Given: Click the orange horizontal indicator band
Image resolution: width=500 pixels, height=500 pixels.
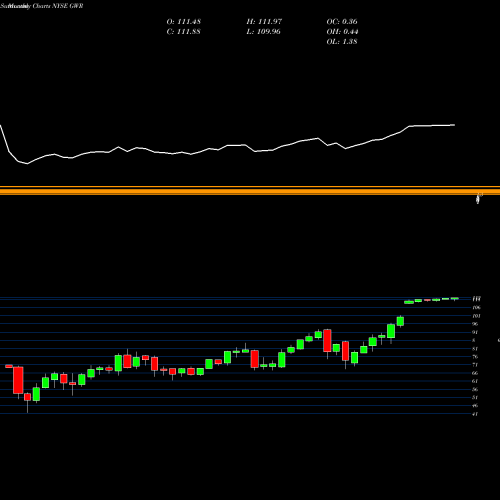Looking at the screenshot, I should point(250,191).
